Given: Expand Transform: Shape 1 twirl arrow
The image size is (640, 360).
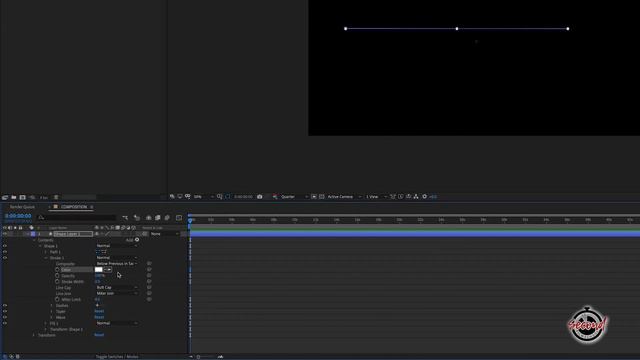Looking at the screenshot, I should (46, 329).
